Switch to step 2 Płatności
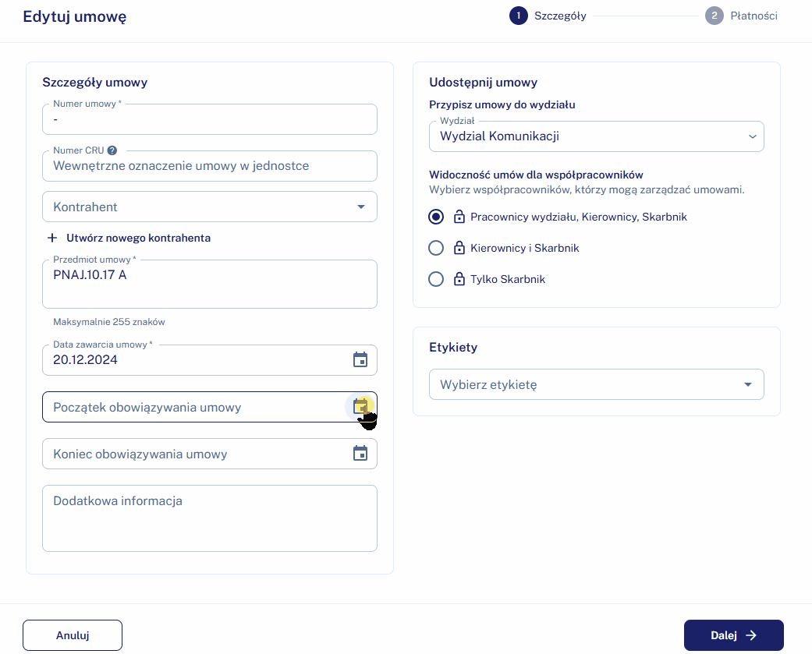Image resolution: width=812 pixels, height=654 pixels. pyautogui.click(x=714, y=16)
